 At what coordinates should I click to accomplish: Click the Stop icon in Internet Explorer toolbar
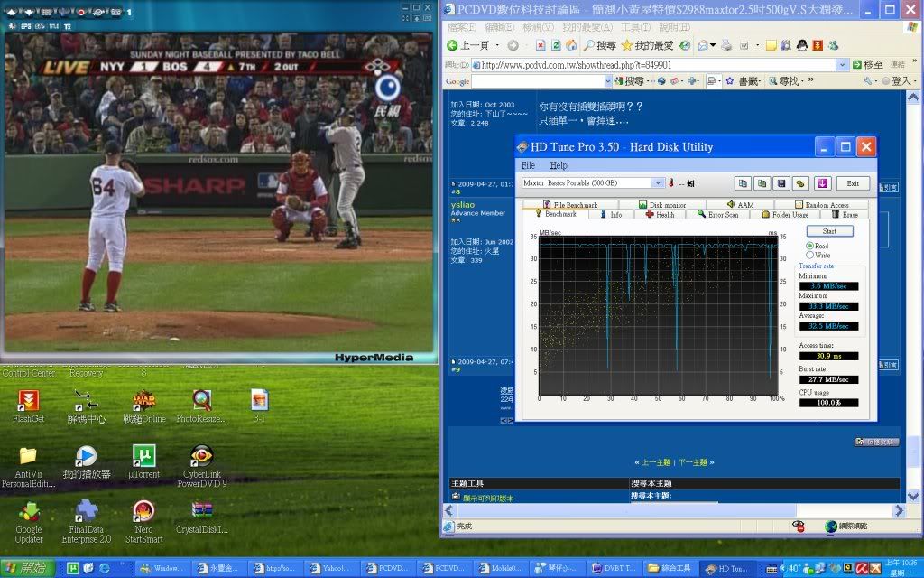541,45
